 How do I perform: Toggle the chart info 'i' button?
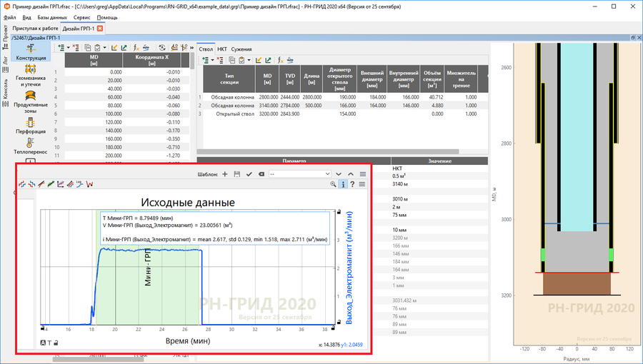coord(343,184)
